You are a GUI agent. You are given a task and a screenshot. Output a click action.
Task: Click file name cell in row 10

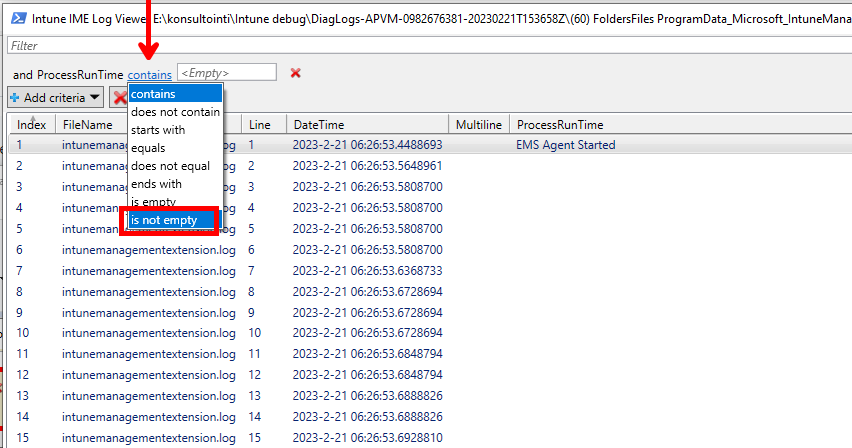[149, 333]
